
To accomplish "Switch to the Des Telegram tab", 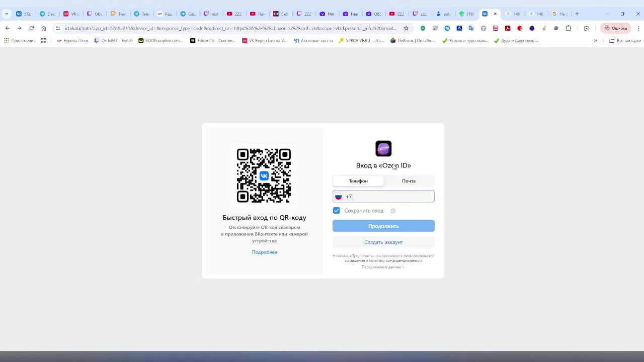I will pyautogui.click(x=47, y=14).
